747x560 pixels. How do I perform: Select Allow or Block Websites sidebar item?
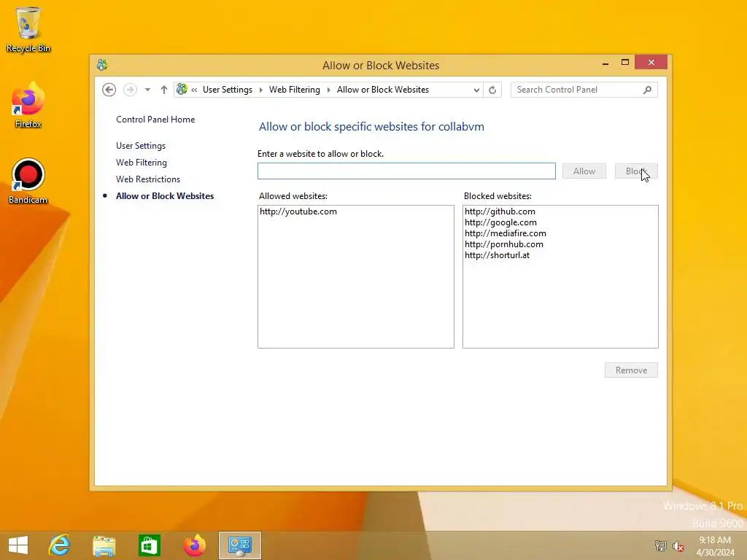[164, 195]
